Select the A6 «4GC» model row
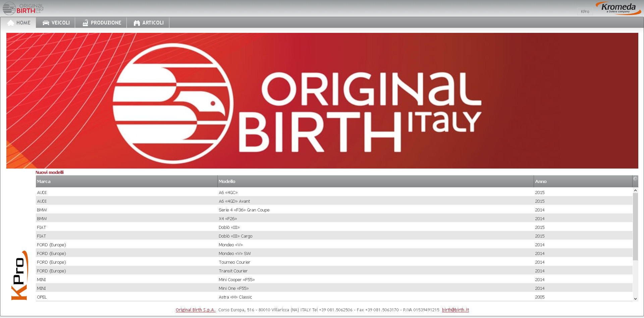Screen dimensions: 644x318 334,192
